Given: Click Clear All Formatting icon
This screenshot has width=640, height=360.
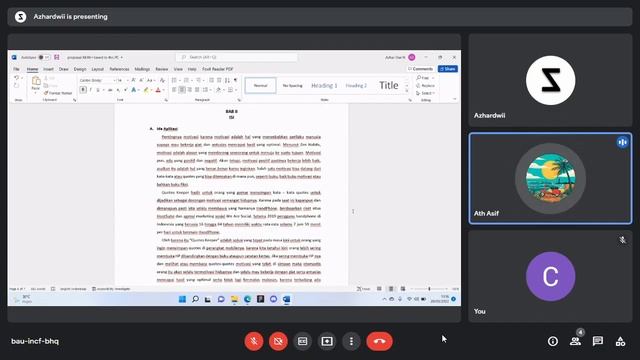Looking at the screenshot, I should (x=162, y=80).
